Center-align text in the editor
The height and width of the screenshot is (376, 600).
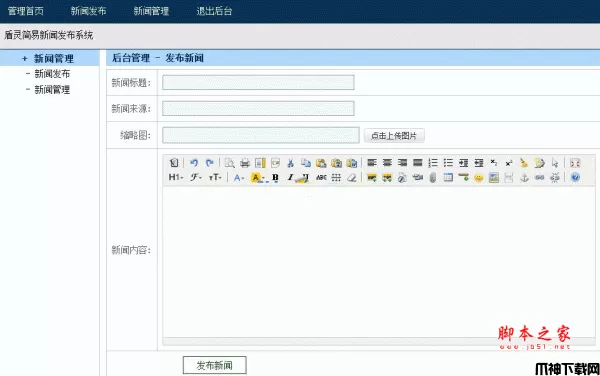pyautogui.click(x=387, y=163)
